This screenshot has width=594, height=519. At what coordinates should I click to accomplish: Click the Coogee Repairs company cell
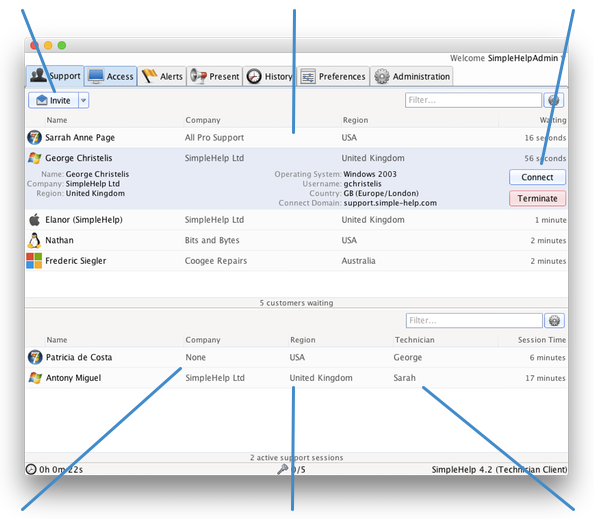(x=216, y=261)
